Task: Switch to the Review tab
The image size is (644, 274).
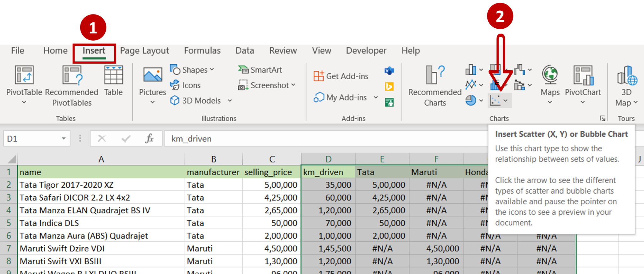Action: point(283,50)
